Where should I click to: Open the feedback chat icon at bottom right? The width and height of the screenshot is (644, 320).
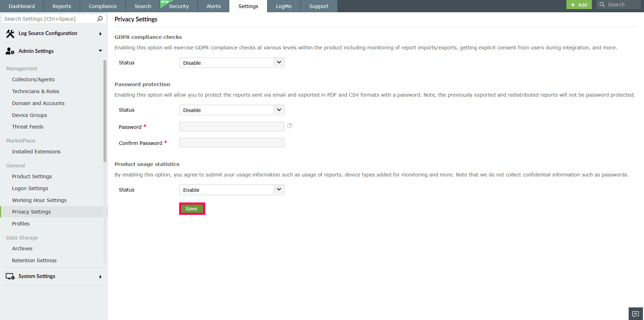[x=636, y=313]
